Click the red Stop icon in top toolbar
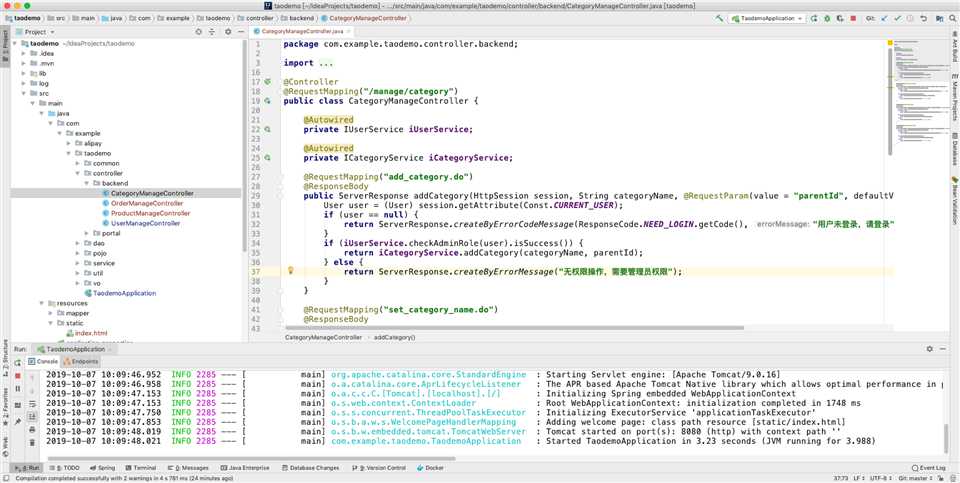Viewport: 960px width, 483px height. pyautogui.click(x=853, y=18)
